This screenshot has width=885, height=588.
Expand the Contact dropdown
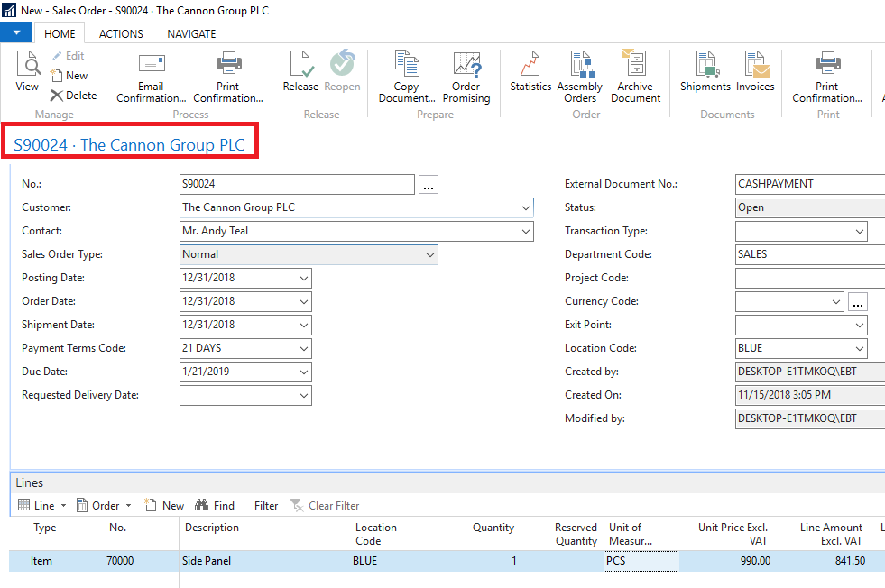(x=525, y=232)
